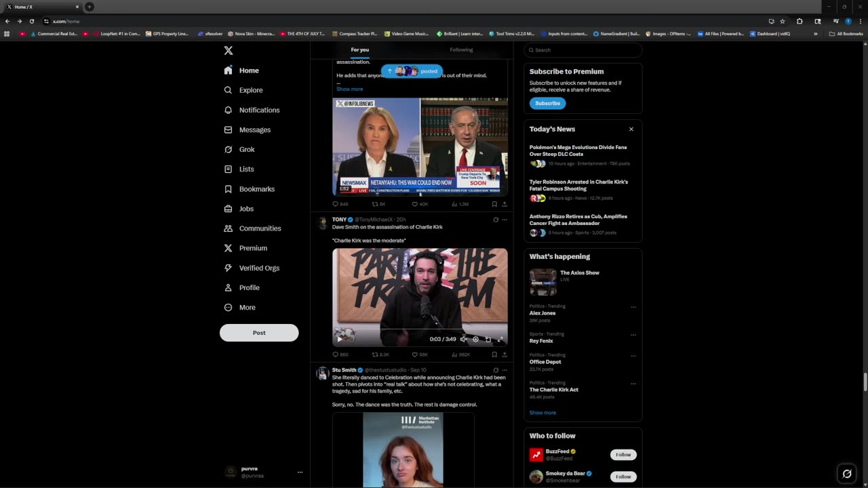The height and width of the screenshot is (488, 868).
Task: Open Notifications
Action: pos(252,110)
